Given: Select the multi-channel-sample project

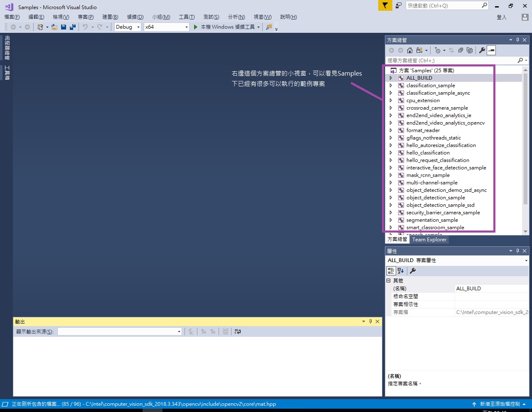Looking at the screenshot, I should [432, 183].
